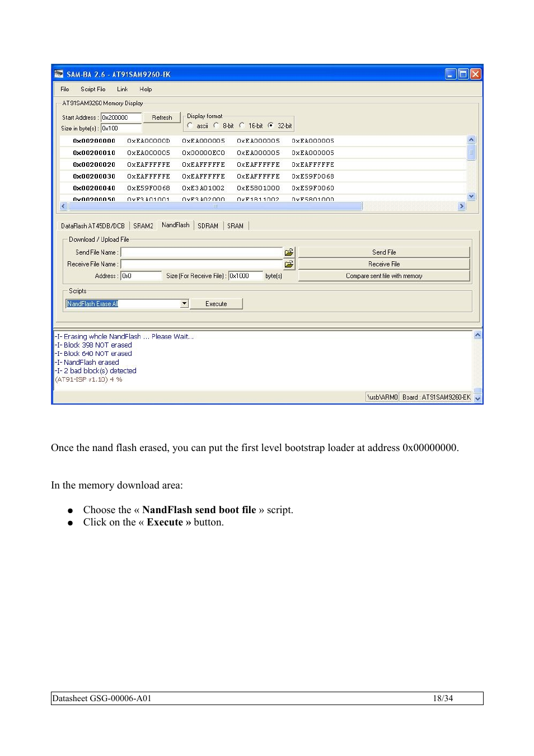
Task: Click the Refresh button
Action: pos(162,118)
